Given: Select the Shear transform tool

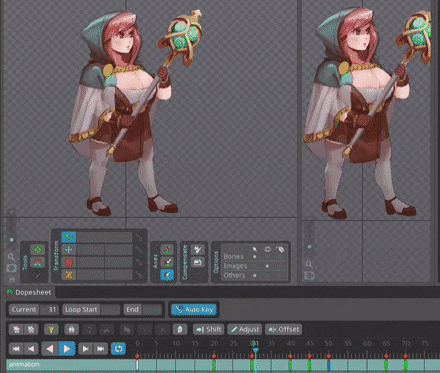Looking at the screenshot, I should point(69,275).
